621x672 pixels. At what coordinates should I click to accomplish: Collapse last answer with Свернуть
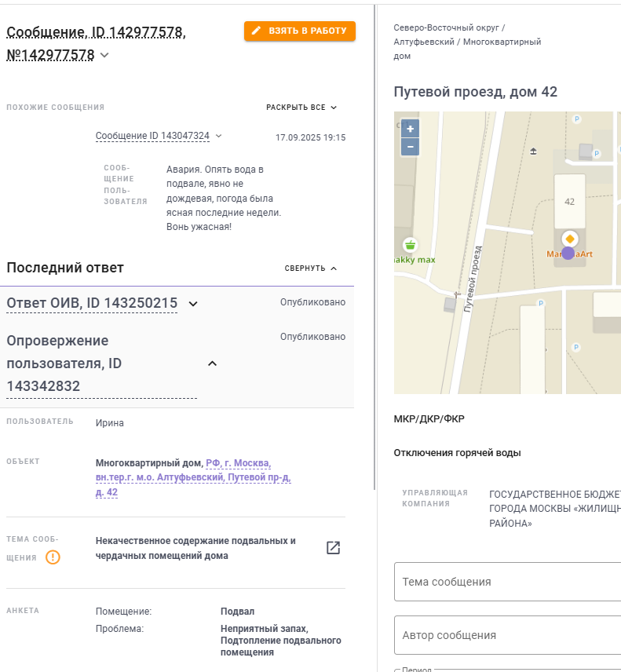[x=311, y=268]
